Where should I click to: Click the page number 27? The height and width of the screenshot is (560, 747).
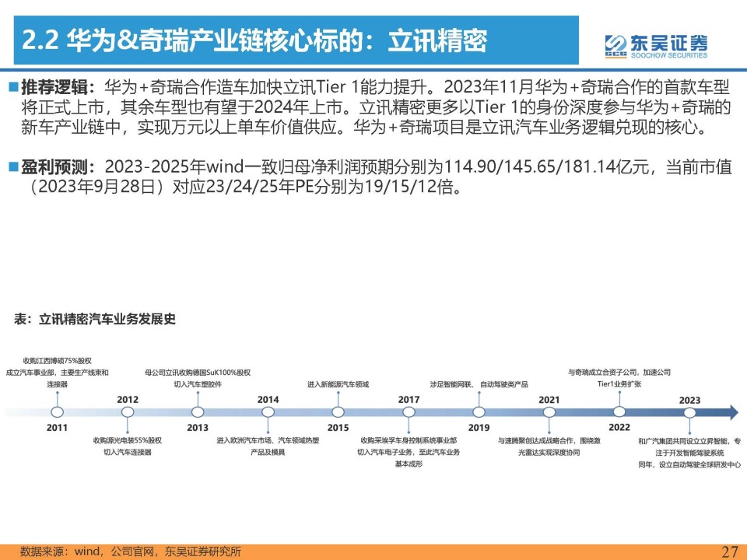pos(730,551)
